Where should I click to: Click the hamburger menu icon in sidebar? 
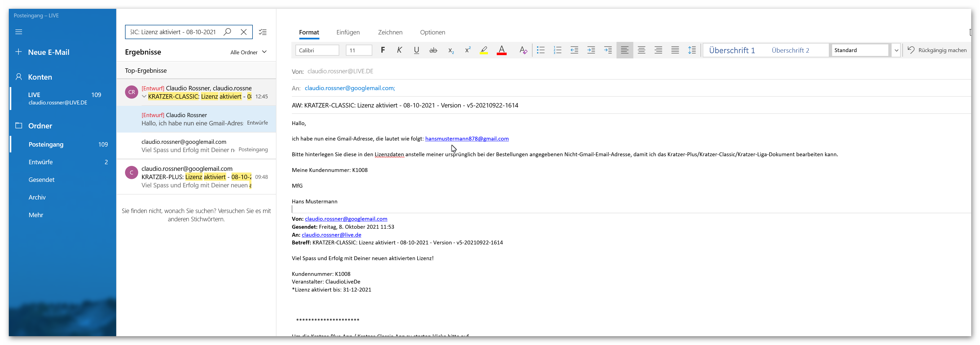click(19, 32)
